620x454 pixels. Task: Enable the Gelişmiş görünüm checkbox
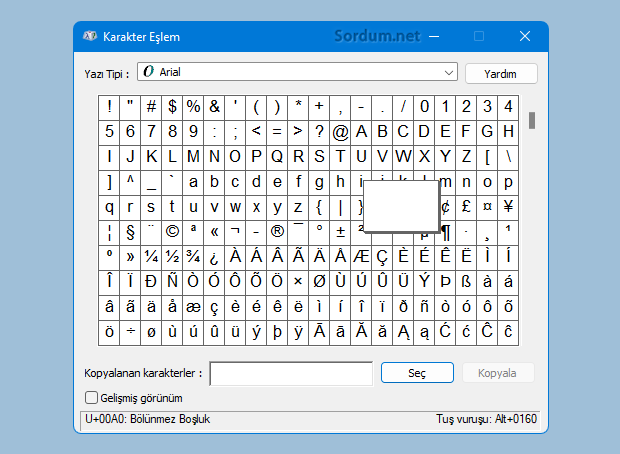[92, 398]
